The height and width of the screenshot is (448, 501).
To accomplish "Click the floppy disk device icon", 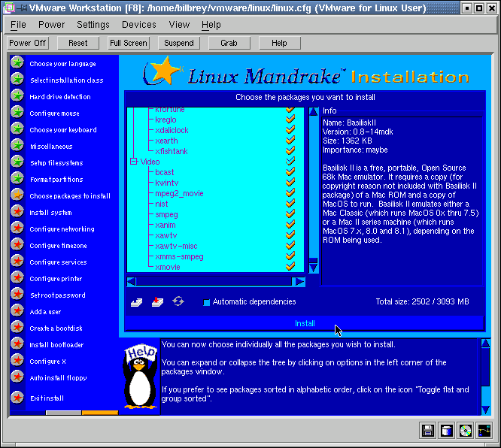I will 428,431.
